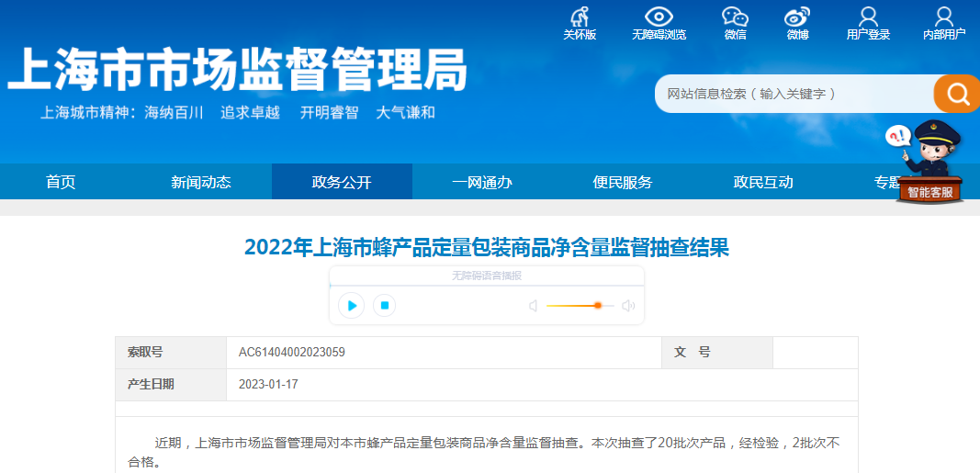
Task: Open the 微信 WeChat icon
Action: [x=735, y=17]
